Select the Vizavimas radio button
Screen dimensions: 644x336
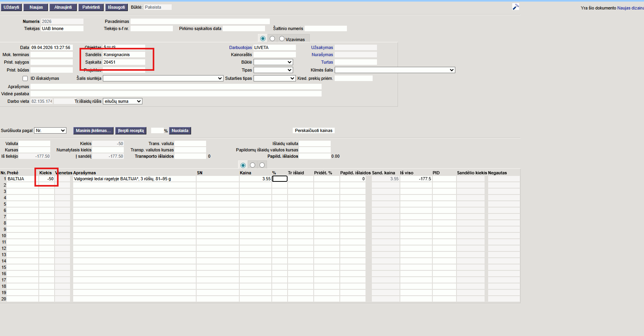(x=282, y=39)
